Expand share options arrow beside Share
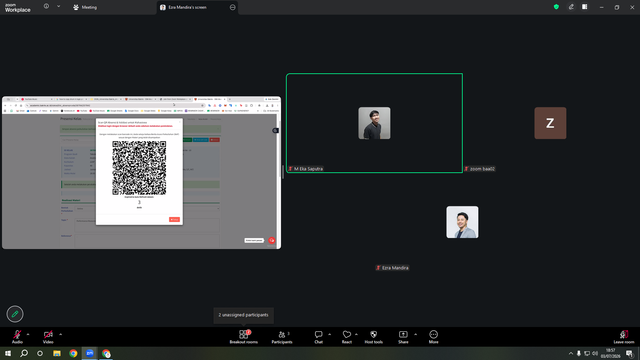640x360 pixels. click(x=416, y=334)
